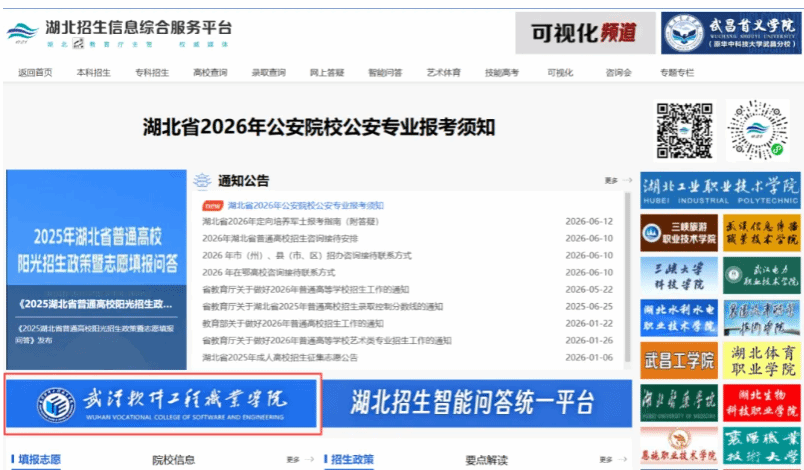Open the 三峡旅游职业技术学院 ad

click(x=679, y=233)
